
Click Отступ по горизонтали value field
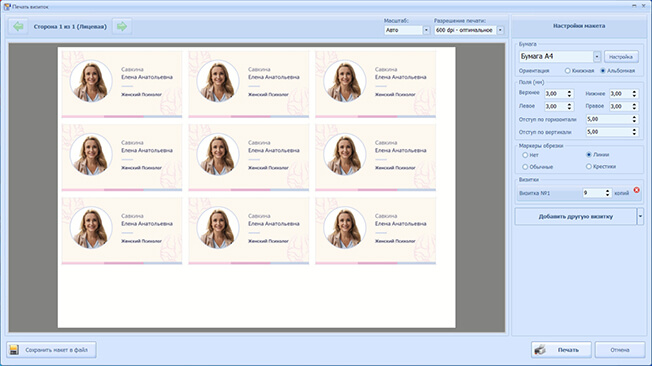(608, 119)
